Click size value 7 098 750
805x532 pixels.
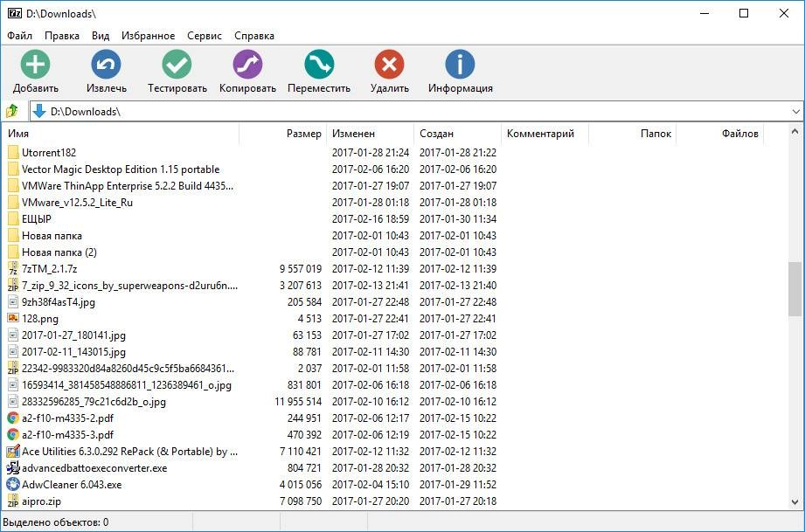[301, 501]
